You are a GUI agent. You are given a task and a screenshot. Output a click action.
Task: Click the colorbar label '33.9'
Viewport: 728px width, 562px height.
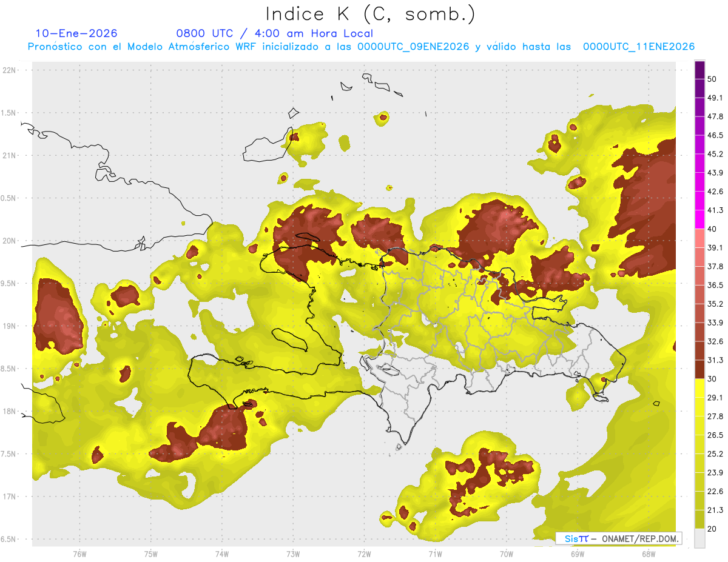(715, 323)
